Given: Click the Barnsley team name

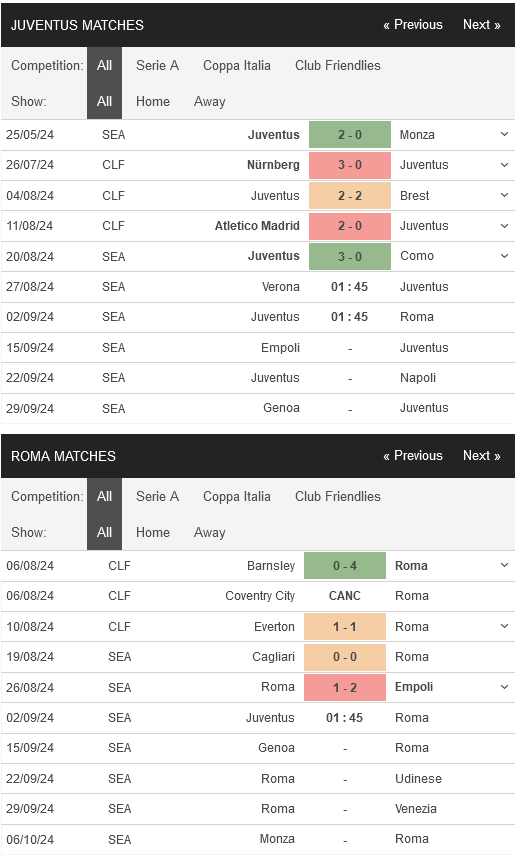Looking at the screenshot, I should [271, 566].
